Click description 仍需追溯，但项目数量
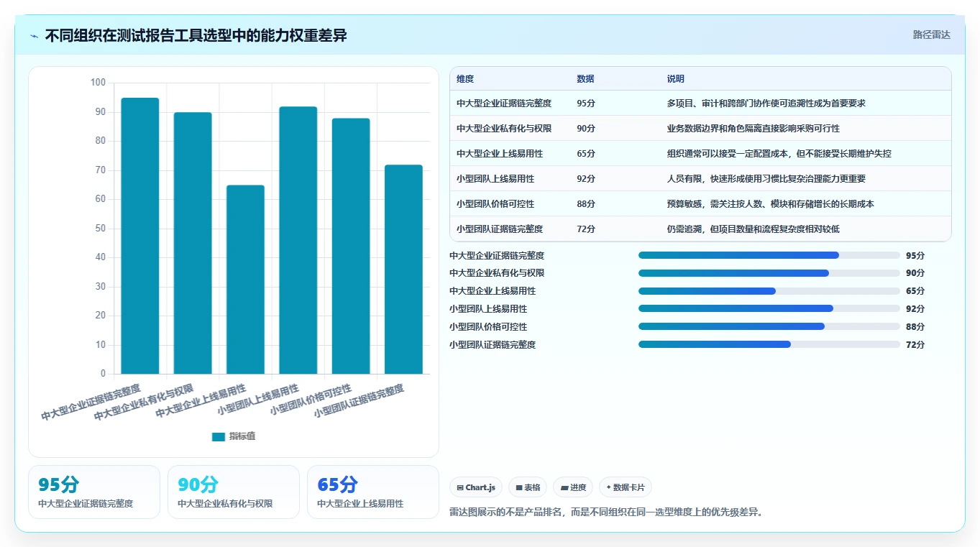The image size is (980, 547). 754,229
